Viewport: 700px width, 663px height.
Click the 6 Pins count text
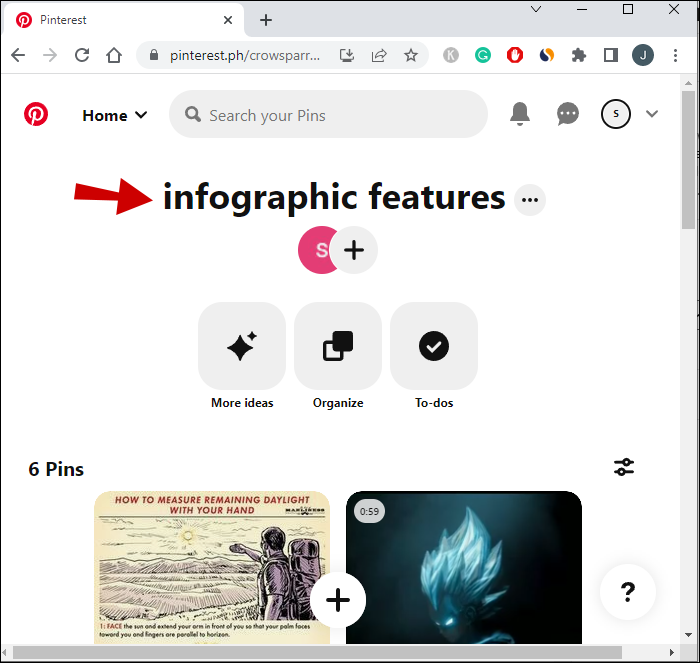point(56,469)
